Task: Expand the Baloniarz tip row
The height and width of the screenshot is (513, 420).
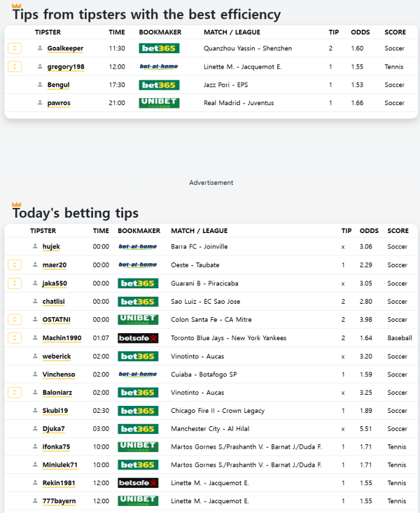Action: click(15, 393)
